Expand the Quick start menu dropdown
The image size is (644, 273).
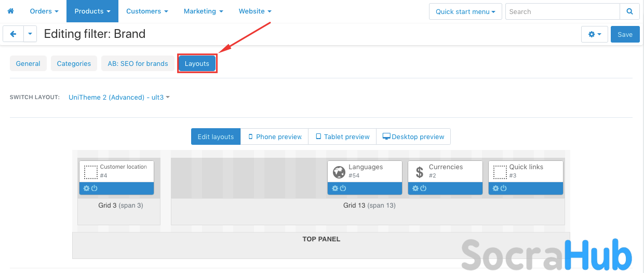click(x=465, y=11)
